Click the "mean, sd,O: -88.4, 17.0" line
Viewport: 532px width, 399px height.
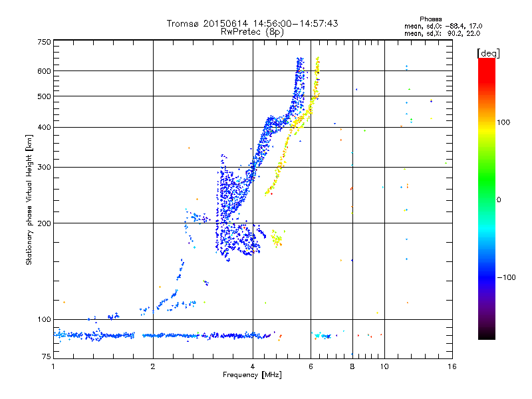[443, 26]
